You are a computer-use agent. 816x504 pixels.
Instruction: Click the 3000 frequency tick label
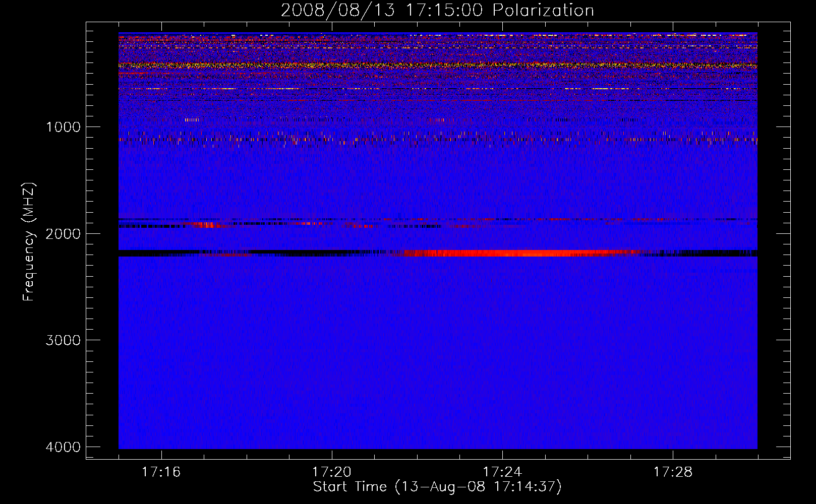tap(63, 340)
